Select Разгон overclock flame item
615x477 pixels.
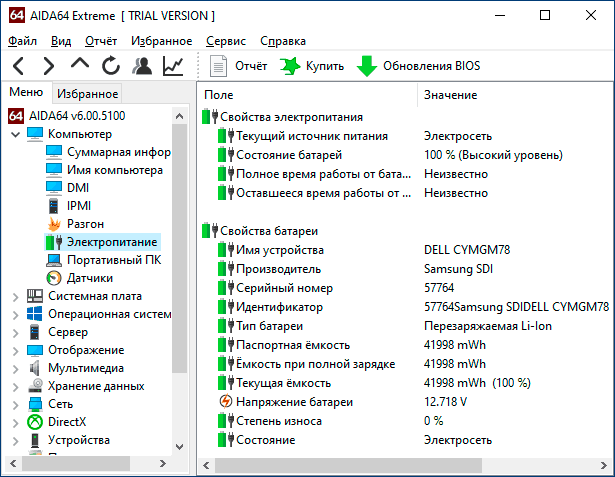(85, 224)
